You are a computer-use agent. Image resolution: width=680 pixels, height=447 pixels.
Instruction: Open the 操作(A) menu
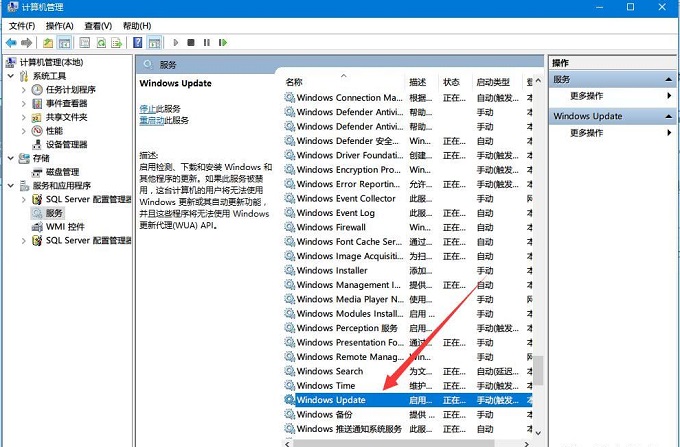[x=59, y=25]
